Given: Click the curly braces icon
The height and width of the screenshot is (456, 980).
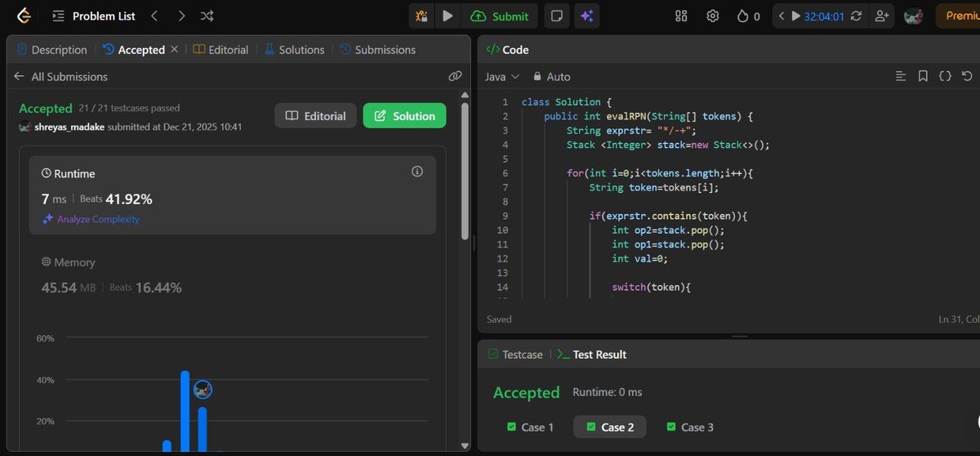Looking at the screenshot, I should 945,77.
